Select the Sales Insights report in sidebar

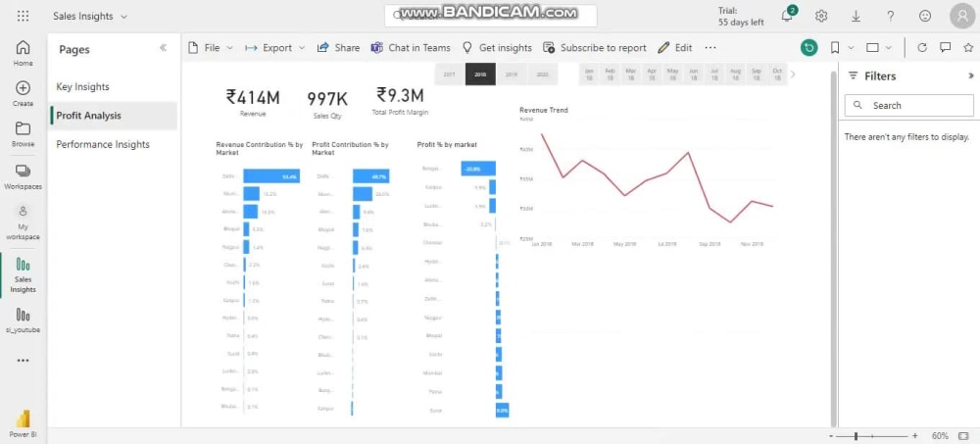[x=24, y=275]
